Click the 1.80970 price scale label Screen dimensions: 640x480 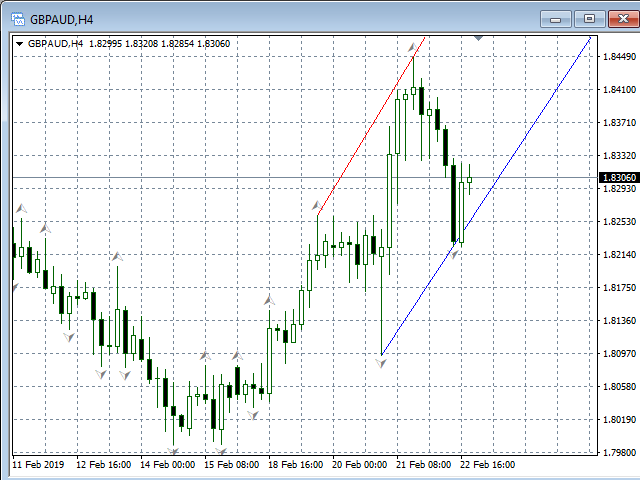pos(620,353)
